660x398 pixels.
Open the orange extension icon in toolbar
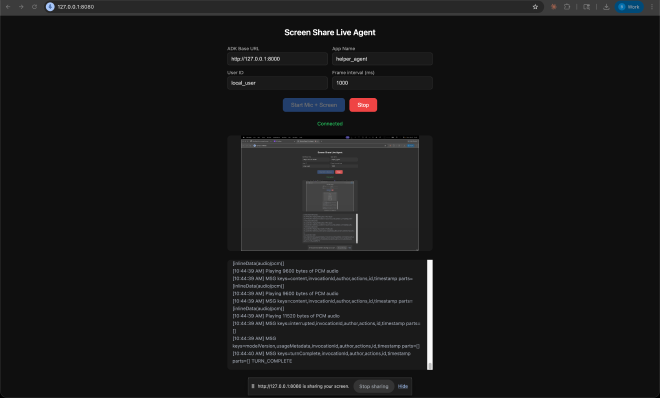click(554, 7)
